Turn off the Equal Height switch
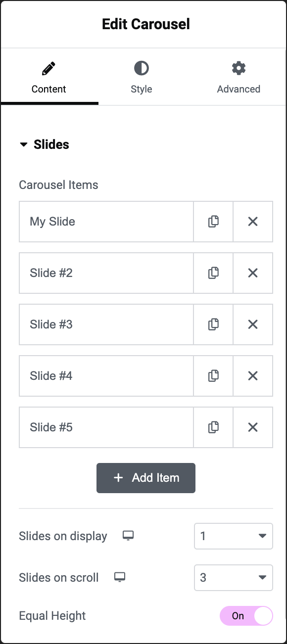287x644 pixels. coord(246,616)
